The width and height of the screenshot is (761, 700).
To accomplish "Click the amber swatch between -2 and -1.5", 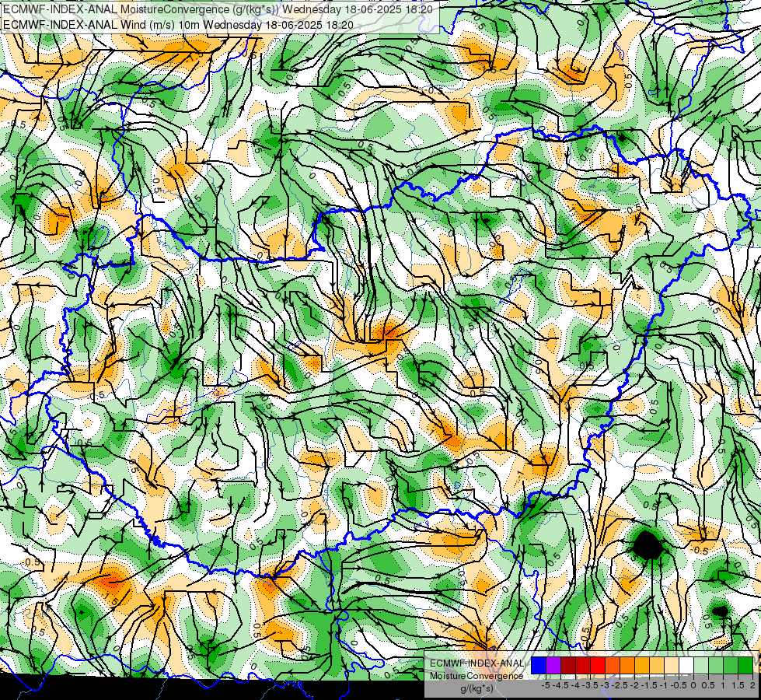I will pyautogui.click(x=642, y=666).
